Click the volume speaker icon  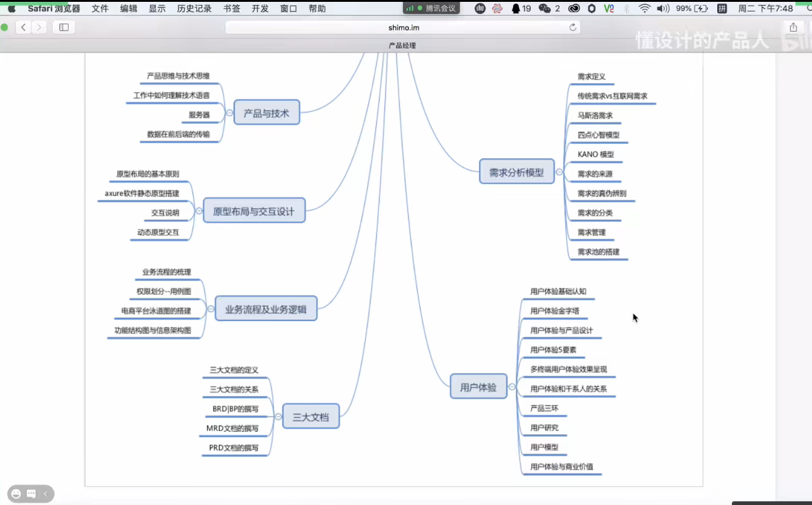(663, 9)
